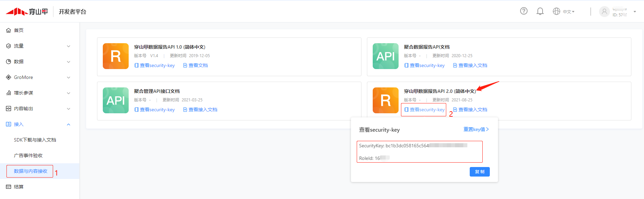The image size is (644, 199).
Task: Open the help question-mark icon
Action: (524, 11)
